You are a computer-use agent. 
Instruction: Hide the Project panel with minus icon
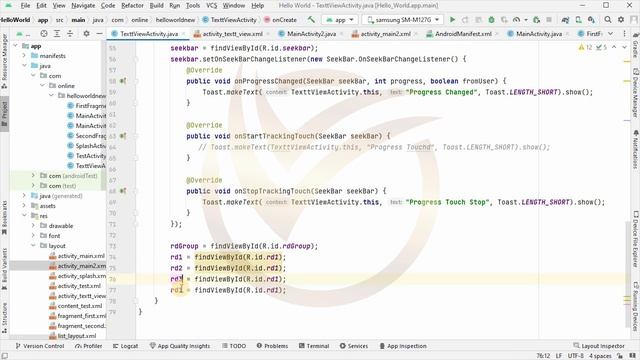99,33
